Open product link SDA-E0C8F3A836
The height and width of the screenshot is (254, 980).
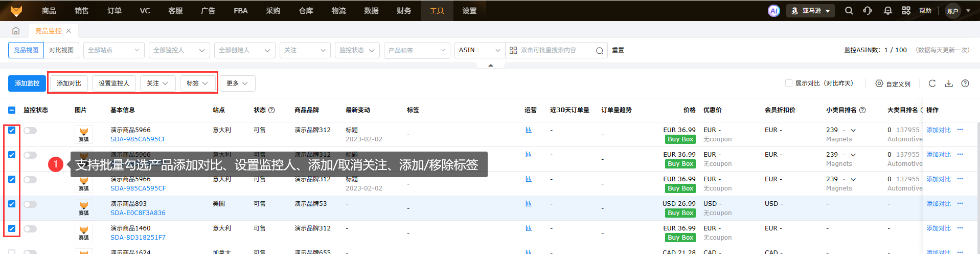click(138, 213)
